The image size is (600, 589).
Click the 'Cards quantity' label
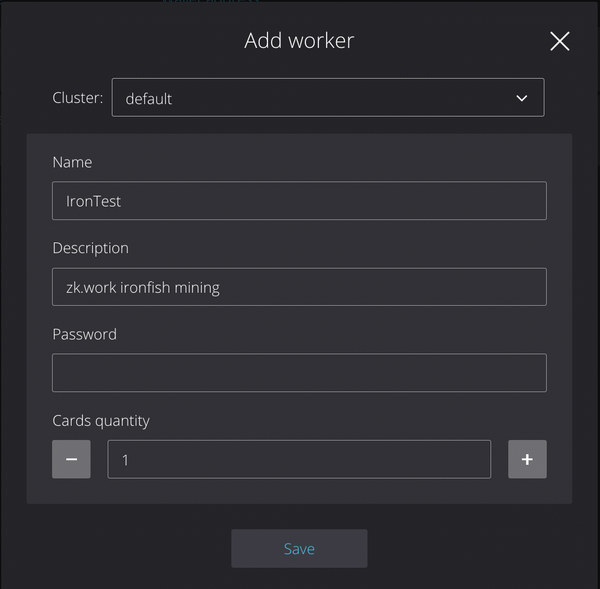point(101,420)
